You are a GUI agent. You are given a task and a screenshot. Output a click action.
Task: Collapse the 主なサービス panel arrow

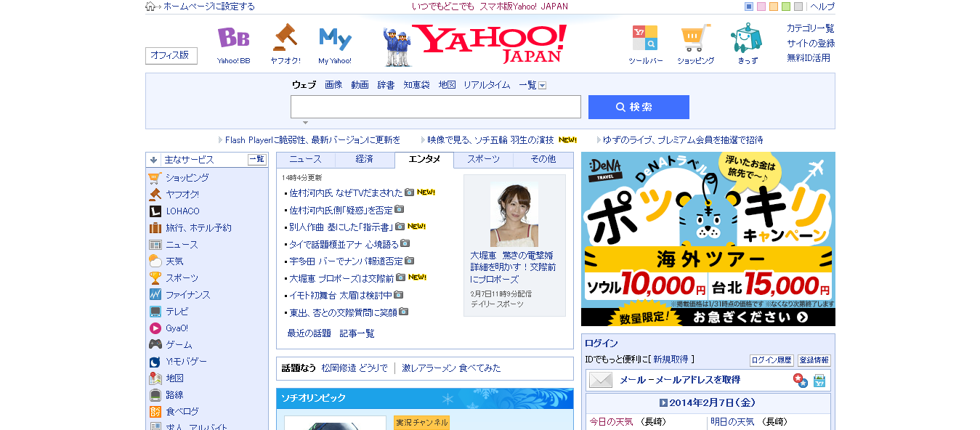click(153, 160)
